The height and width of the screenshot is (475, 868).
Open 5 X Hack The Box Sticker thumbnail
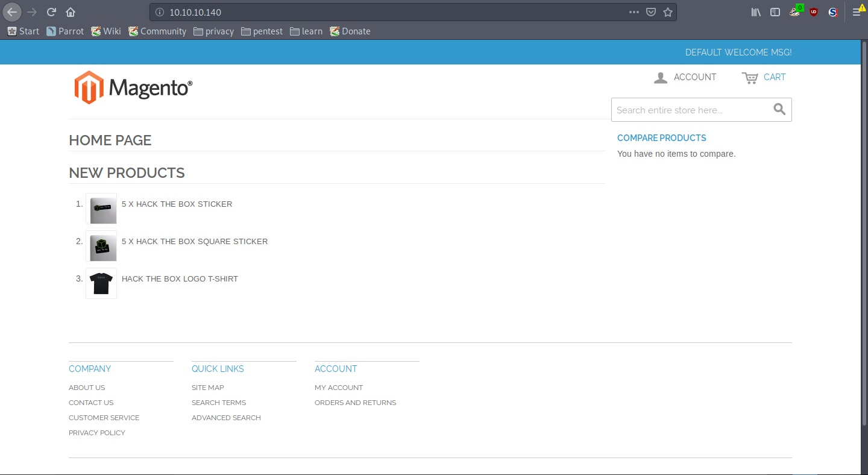(101, 209)
